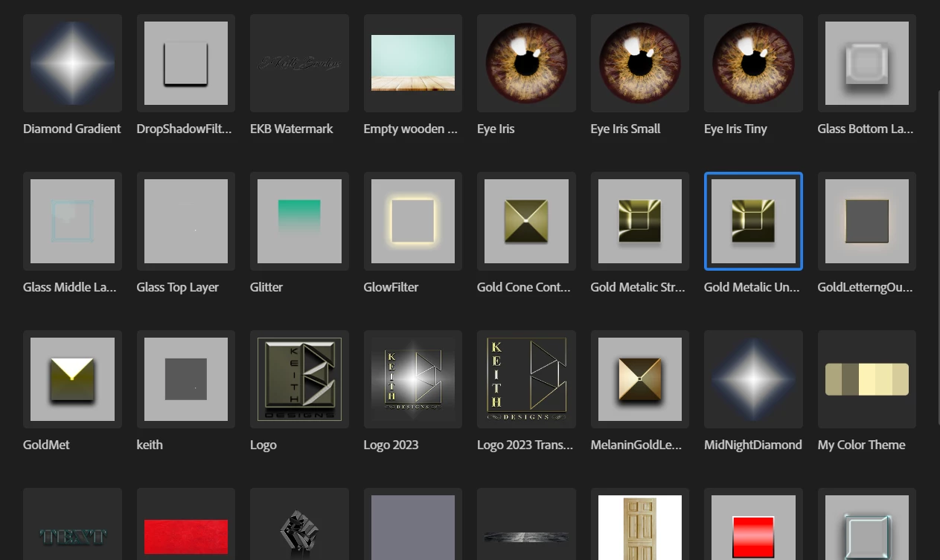The width and height of the screenshot is (940, 560).
Task: Open the DropShadowFilt... item thumbnail
Action: pyautogui.click(x=186, y=63)
